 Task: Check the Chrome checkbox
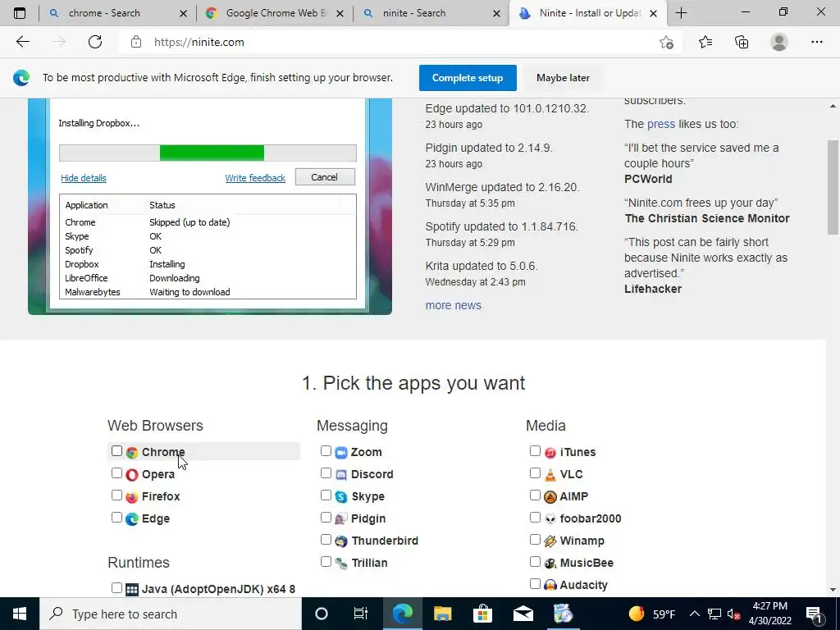(x=116, y=451)
